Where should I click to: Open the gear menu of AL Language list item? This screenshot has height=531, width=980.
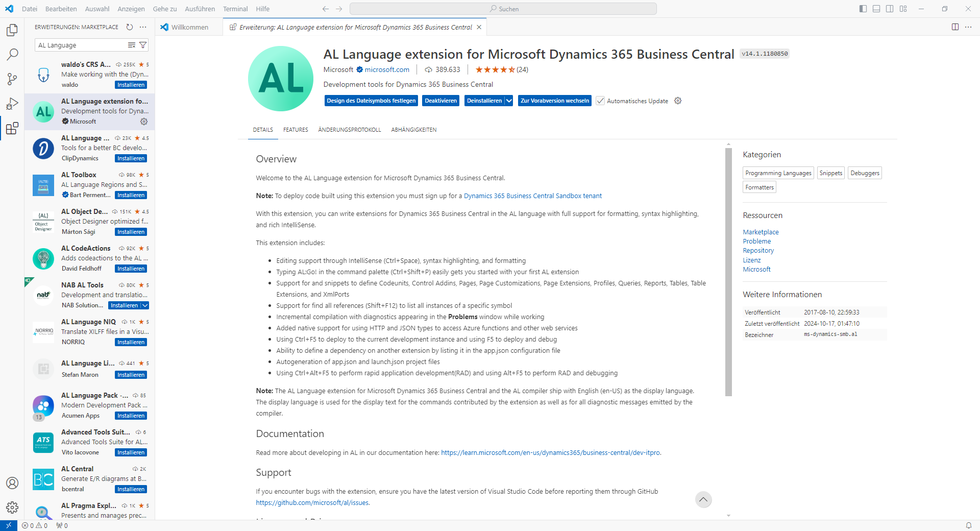point(144,122)
